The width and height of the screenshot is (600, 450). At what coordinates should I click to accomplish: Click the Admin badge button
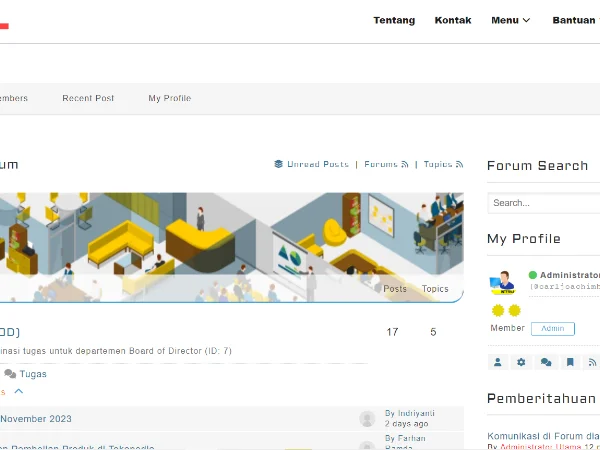click(x=553, y=328)
